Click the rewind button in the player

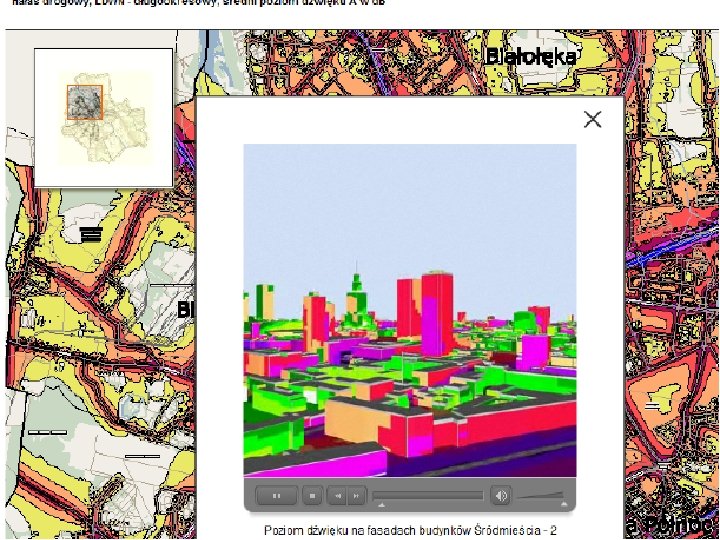pyautogui.click(x=337, y=496)
